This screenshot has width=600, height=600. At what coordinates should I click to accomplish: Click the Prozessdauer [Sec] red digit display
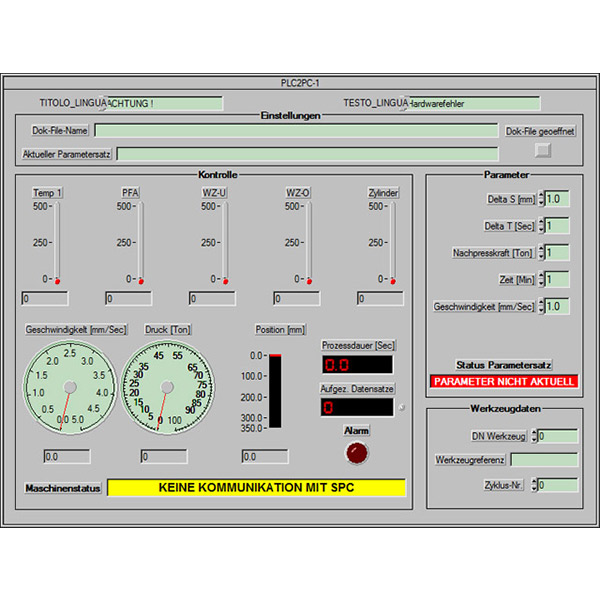point(357,365)
